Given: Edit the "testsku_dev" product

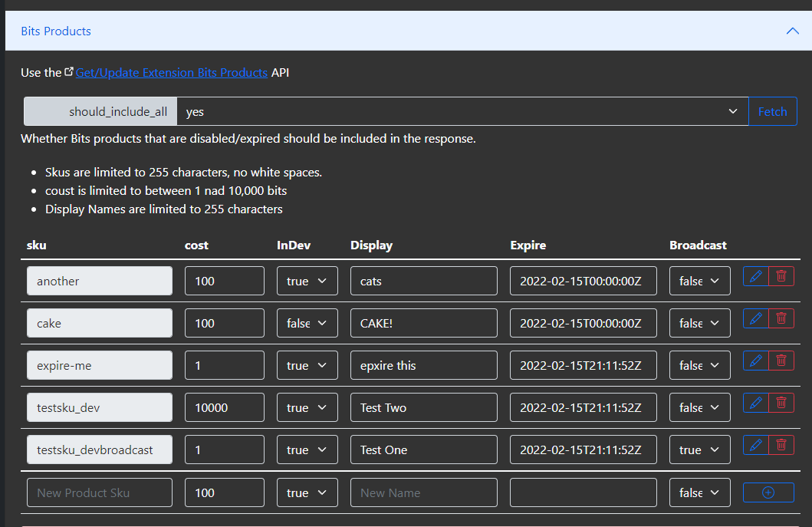Looking at the screenshot, I should (x=754, y=403).
